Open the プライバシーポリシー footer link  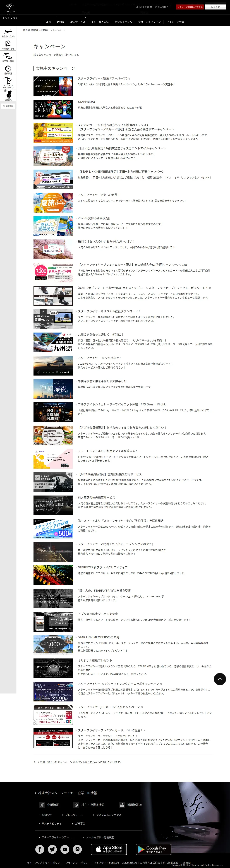coord(78,863)
